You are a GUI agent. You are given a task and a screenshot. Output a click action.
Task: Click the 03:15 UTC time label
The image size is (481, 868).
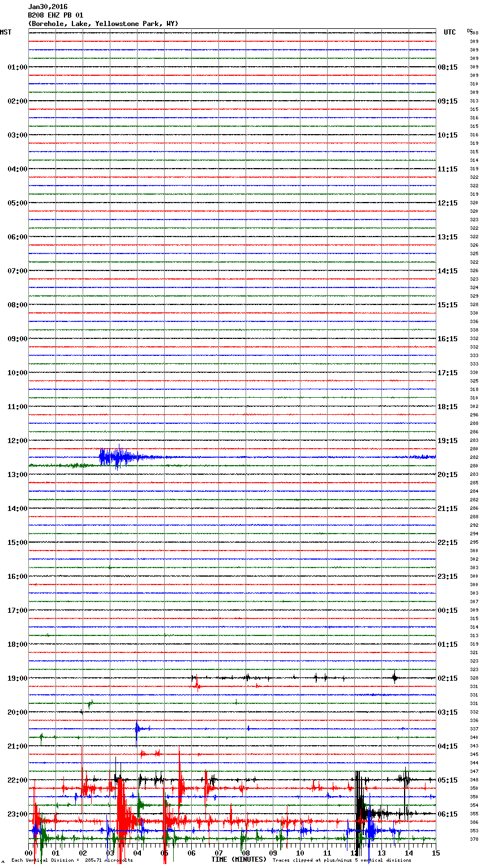point(448,712)
